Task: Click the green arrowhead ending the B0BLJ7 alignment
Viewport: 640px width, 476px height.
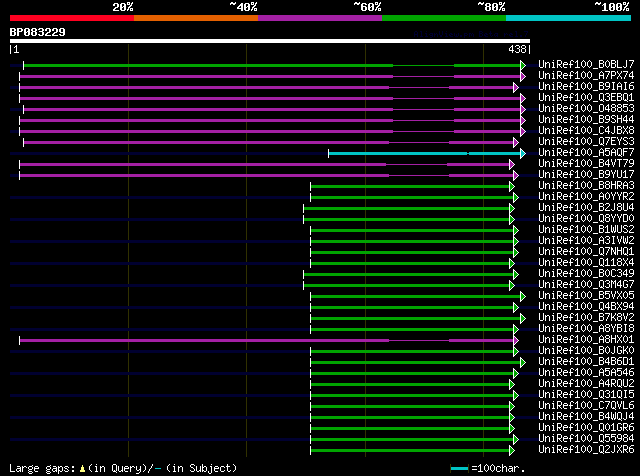Action: (x=521, y=65)
